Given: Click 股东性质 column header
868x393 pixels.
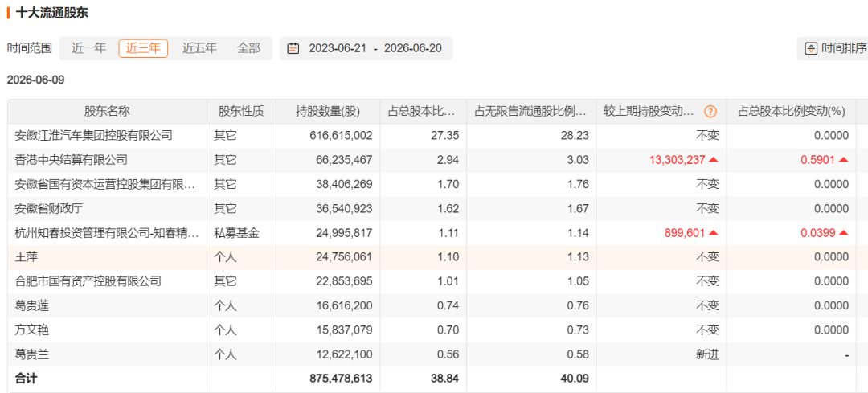Looking at the screenshot, I should point(241,111).
